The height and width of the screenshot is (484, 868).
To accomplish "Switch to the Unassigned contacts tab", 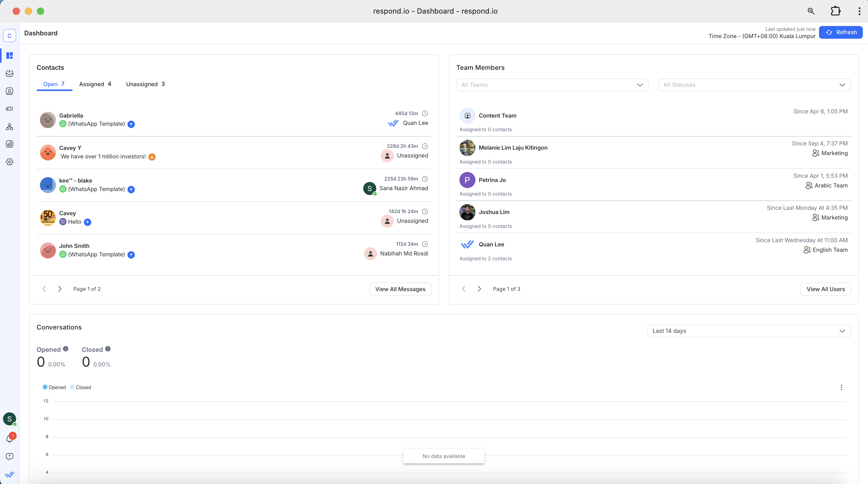I will [x=145, y=84].
